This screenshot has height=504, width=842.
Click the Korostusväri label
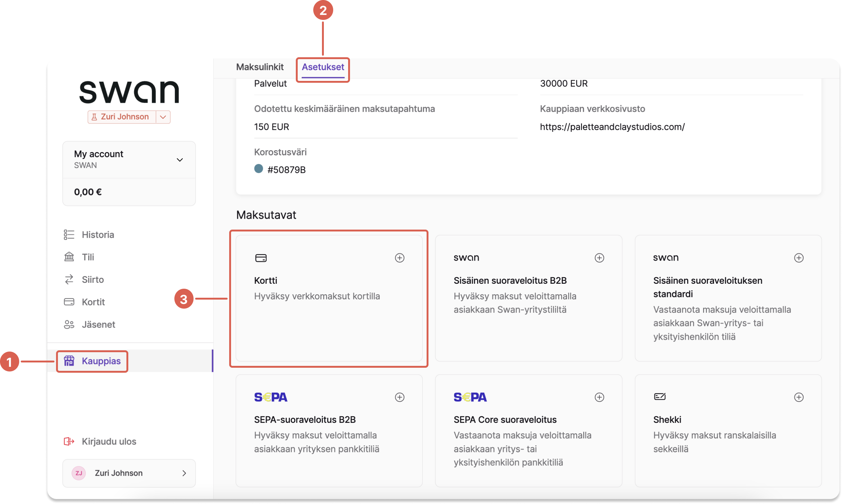[280, 152]
